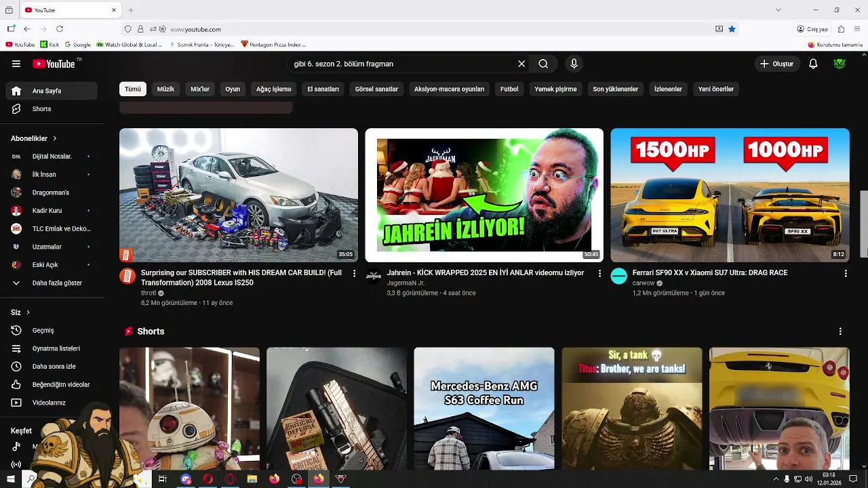Select the El sanatları filter chip
Screen dimensions: 868x488
coord(323,89)
